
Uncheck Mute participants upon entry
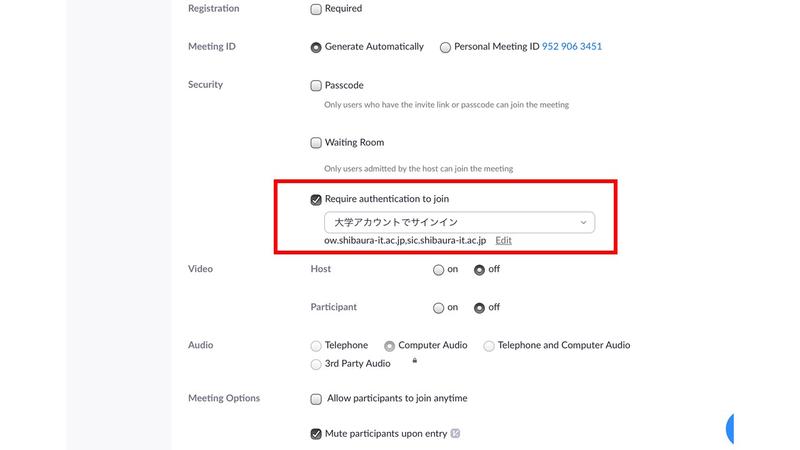316,434
